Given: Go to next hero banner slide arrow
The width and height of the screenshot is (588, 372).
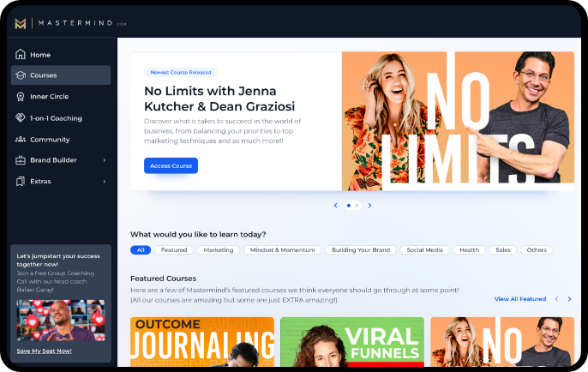Looking at the screenshot, I should pos(369,205).
